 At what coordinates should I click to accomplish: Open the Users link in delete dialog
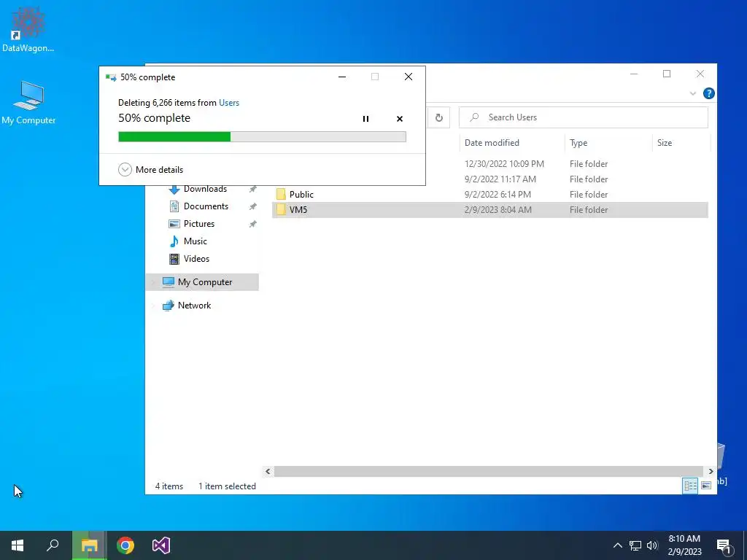pos(228,102)
